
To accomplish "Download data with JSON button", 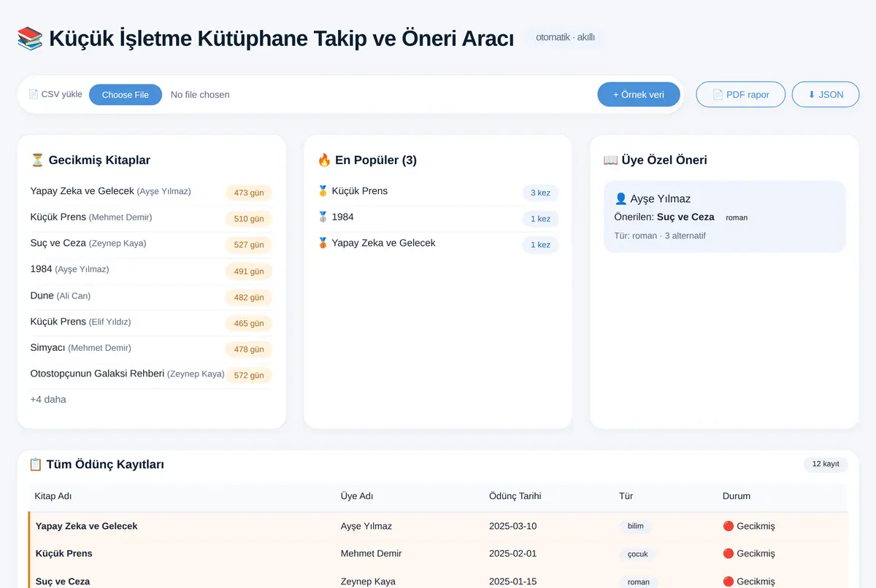I will click(x=826, y=95).
